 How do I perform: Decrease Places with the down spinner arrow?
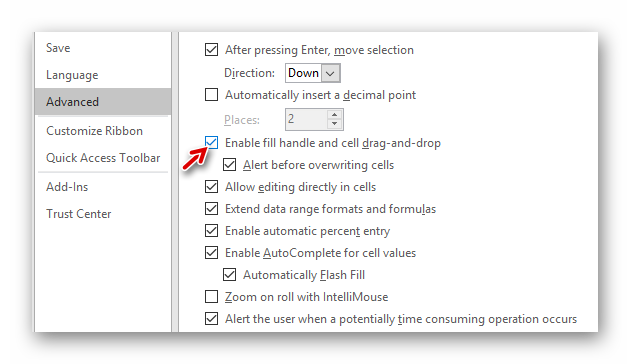(x=334, y=124)
